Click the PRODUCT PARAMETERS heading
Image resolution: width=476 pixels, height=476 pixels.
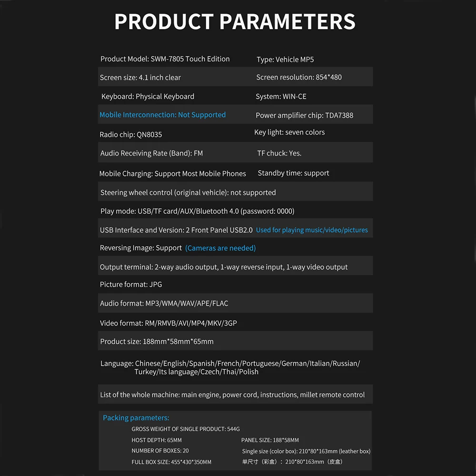(x=235, y=22)
